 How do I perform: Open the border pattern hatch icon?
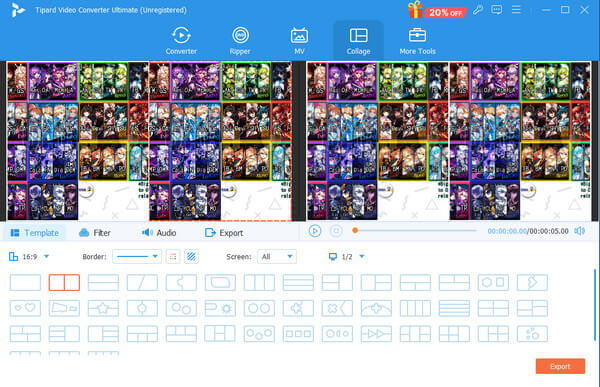pos(191,256)
